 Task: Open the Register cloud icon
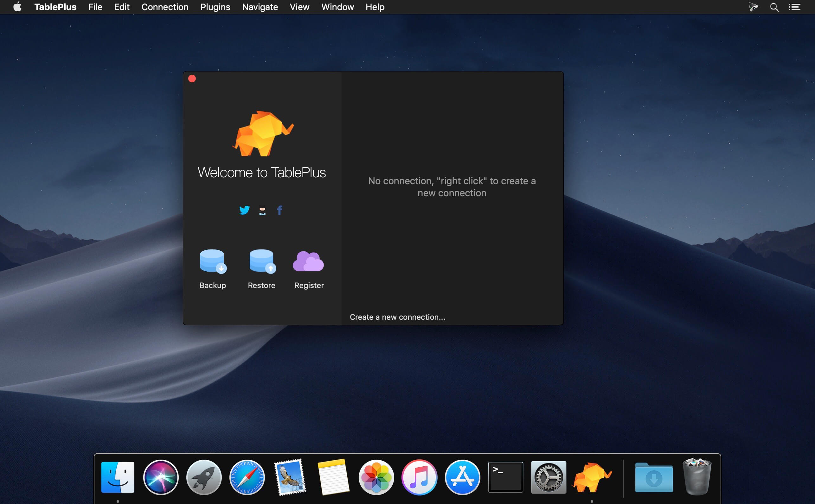[308, 261]
